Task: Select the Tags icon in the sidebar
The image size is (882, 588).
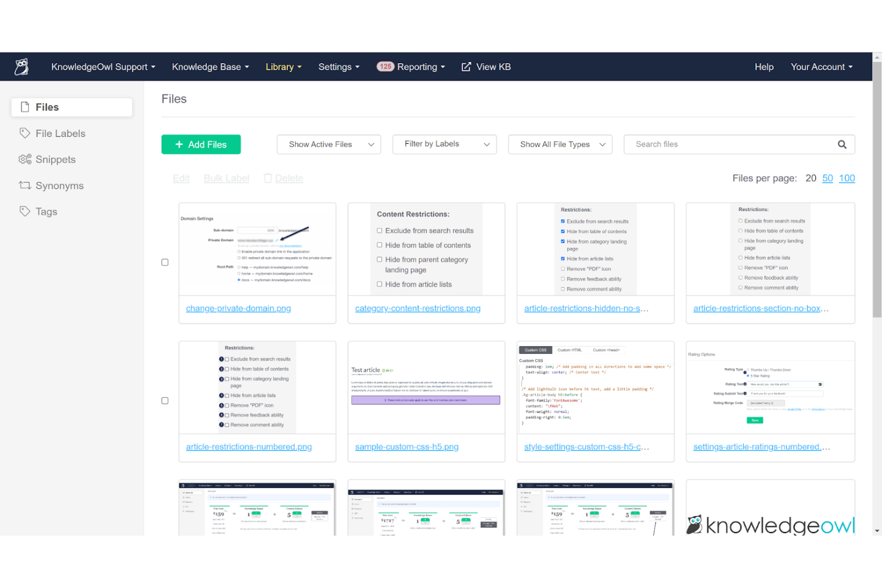Action: [x=24, y=211]
